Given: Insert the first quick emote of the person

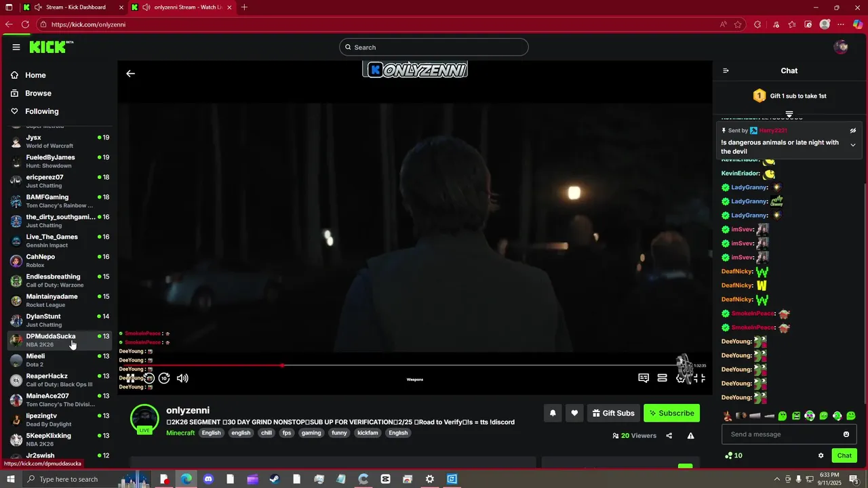Looking at the screenshot, I should pyautogui.click(x=728, y=415).
